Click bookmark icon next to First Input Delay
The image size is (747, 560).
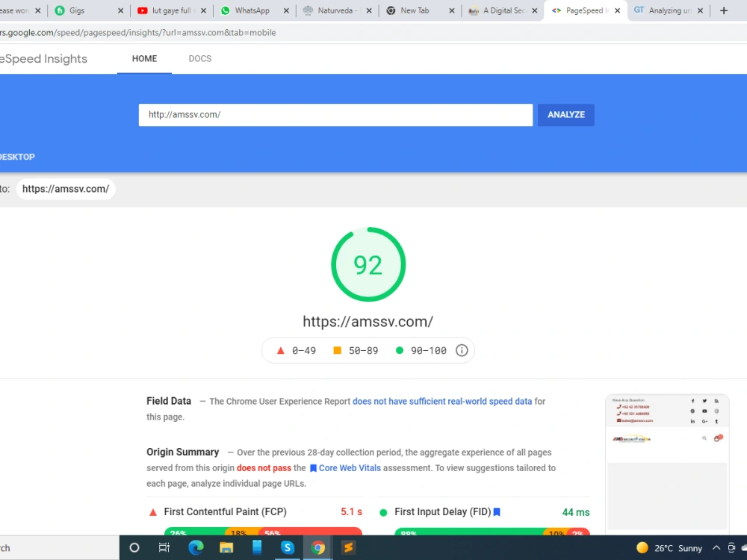point(497,512)
